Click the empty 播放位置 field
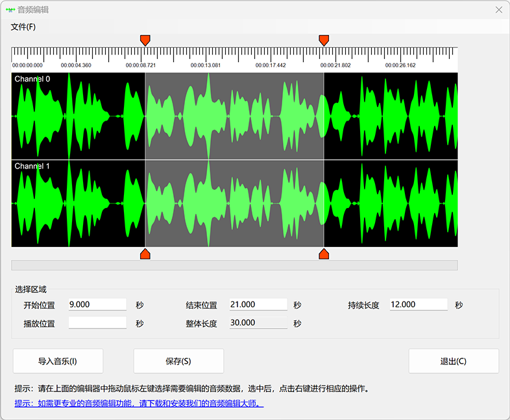Screen dimensions: 510x420 (97, 323)
